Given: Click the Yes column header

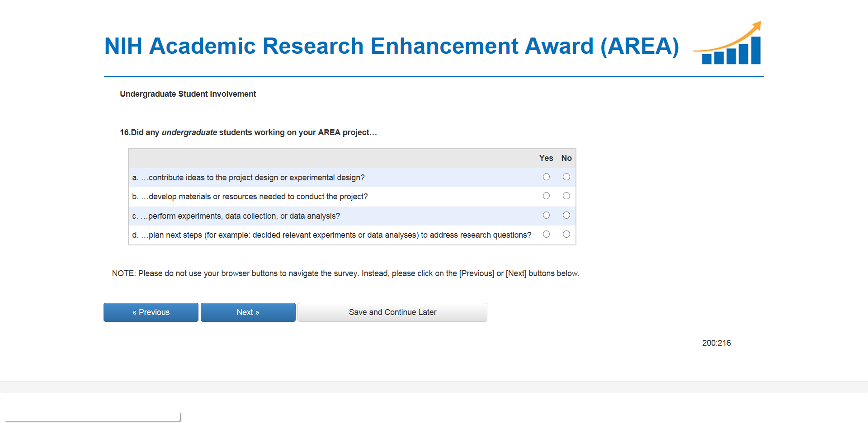Looking at the screenshot, I should [x=546, y=158].
